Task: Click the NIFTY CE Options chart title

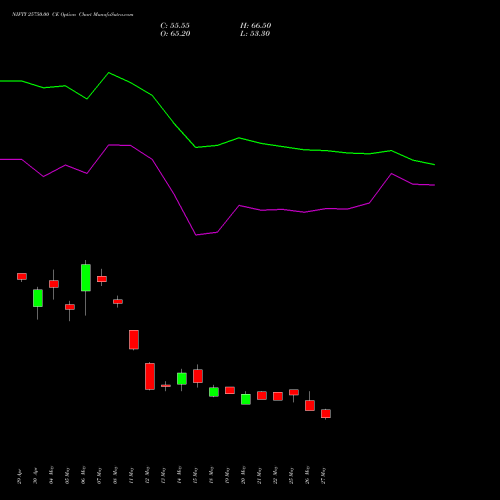Action: point(73,15)
